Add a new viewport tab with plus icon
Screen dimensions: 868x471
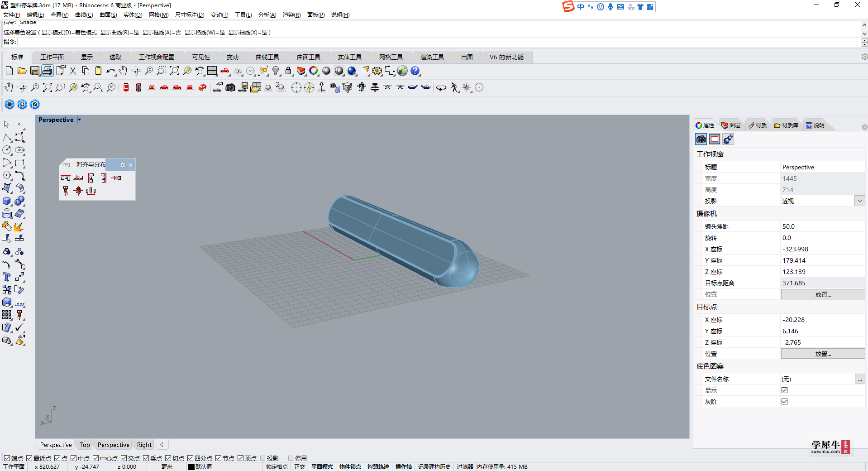coord(162,445)
